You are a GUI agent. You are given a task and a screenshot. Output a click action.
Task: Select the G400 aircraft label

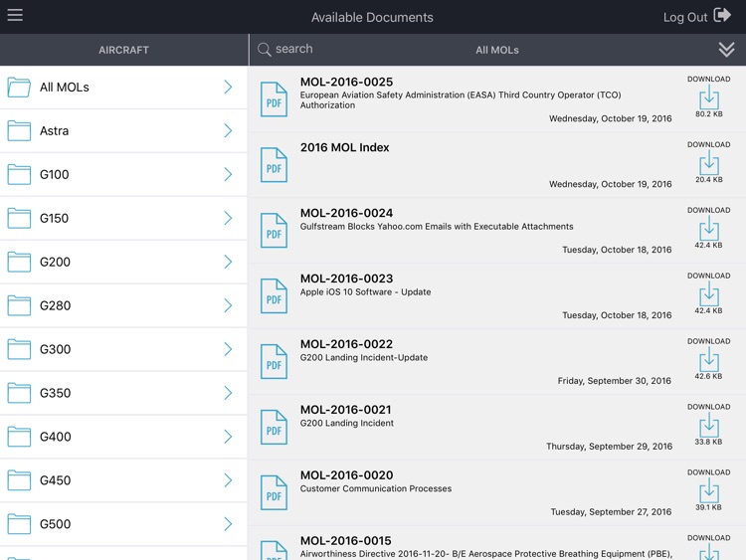(55, 437)
